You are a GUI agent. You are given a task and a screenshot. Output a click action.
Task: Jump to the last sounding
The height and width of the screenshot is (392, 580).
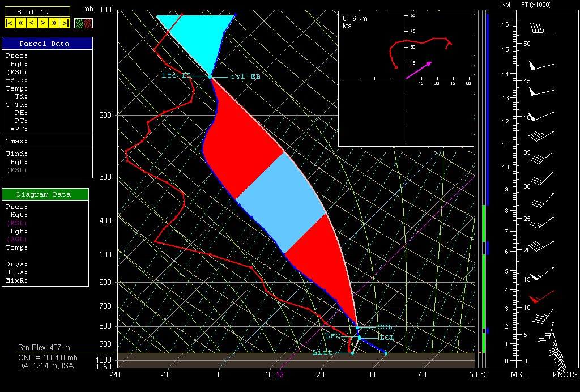[x=65, y=23]
